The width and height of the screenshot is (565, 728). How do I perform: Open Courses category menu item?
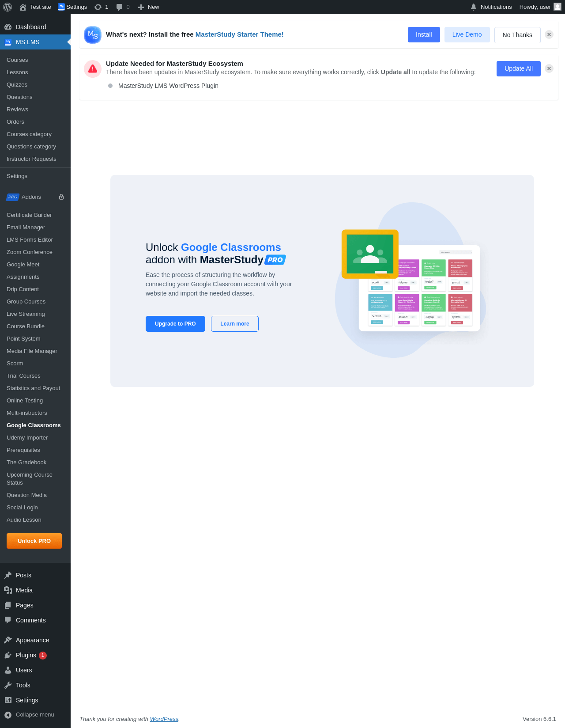(29, 134)
